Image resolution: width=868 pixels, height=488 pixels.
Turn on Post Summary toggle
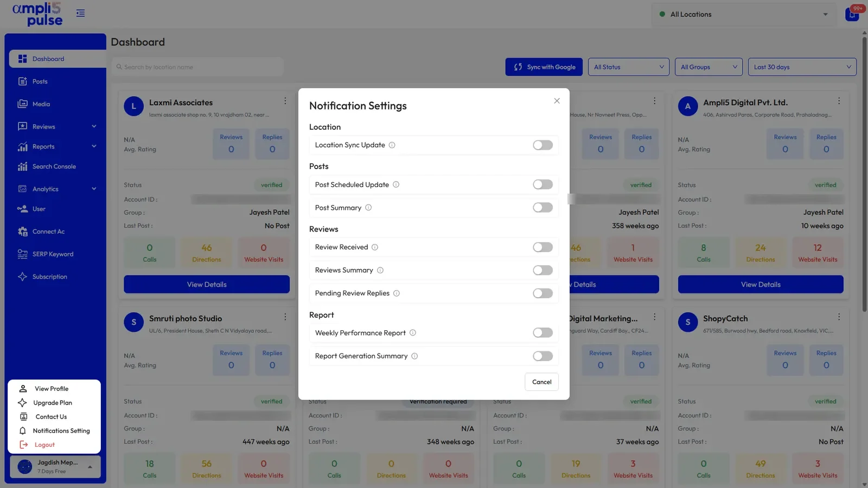(542, 208)
